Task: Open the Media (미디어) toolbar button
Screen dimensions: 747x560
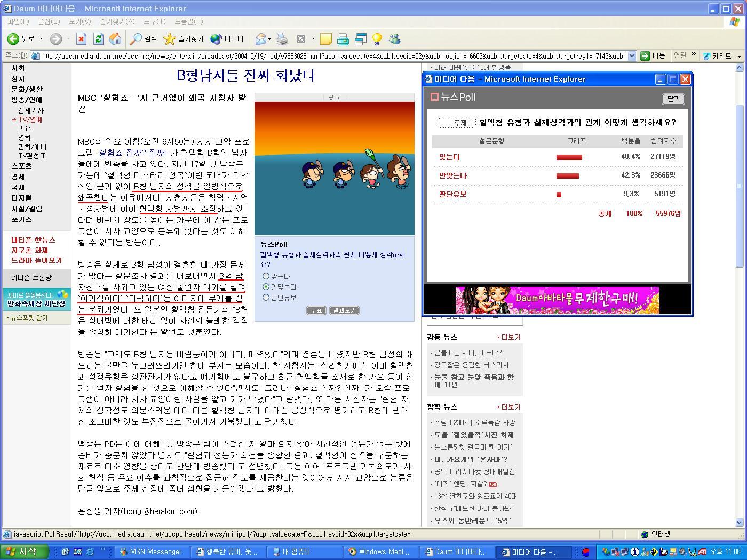Action: [227, 38]
